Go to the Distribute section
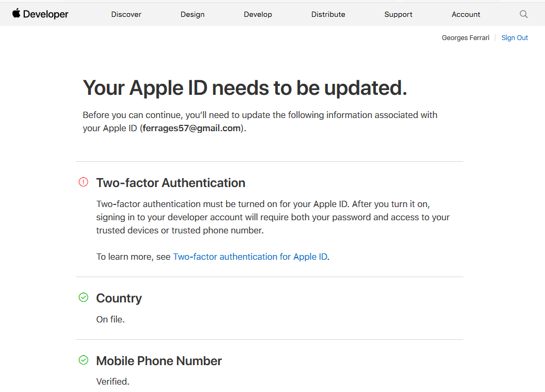The height and width of the screenshot is (392, 545). (328, 14)
